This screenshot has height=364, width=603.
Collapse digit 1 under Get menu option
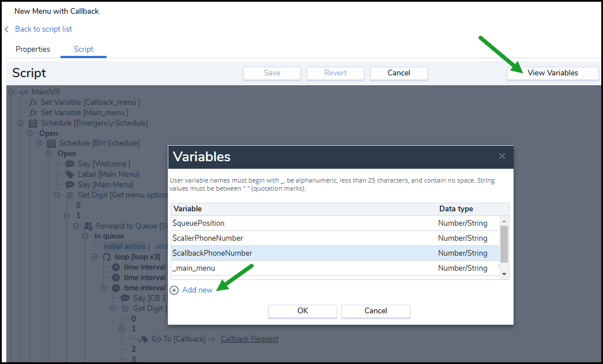coord(66,215)
